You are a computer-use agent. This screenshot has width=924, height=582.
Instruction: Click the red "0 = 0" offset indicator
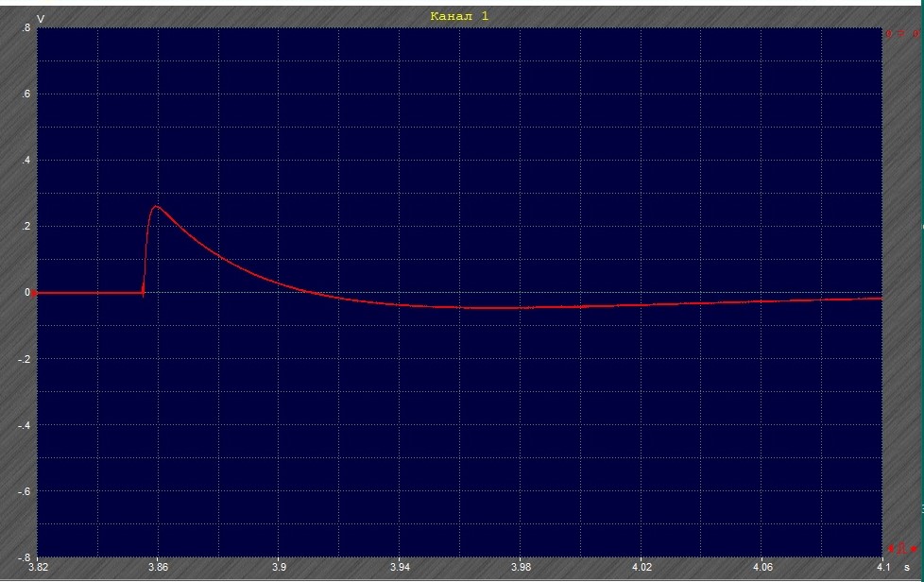point(902,34)
